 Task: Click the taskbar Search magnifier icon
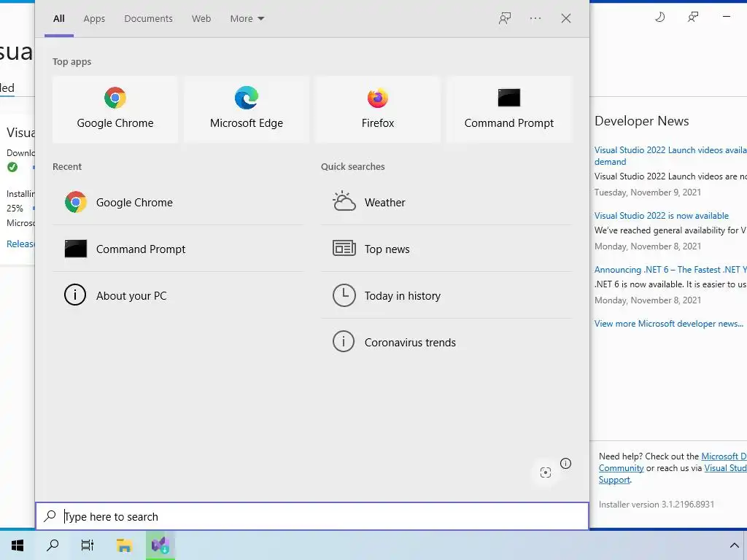[53, 545]
